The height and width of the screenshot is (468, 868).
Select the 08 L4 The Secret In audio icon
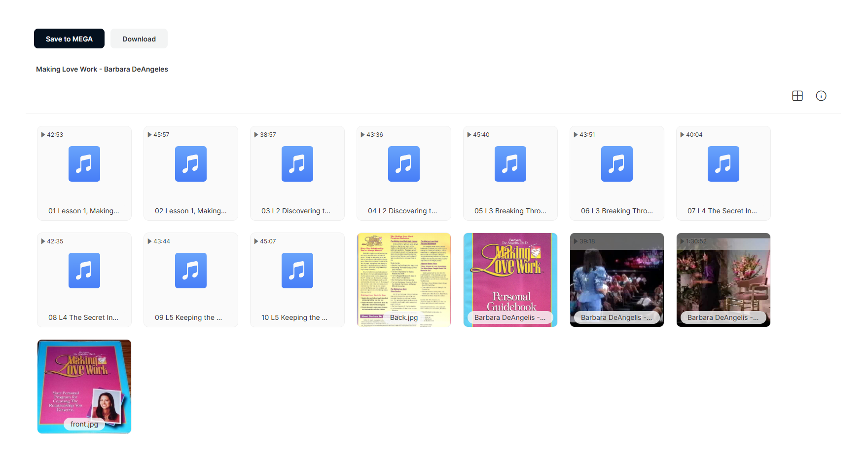click(x=84, y=271)
